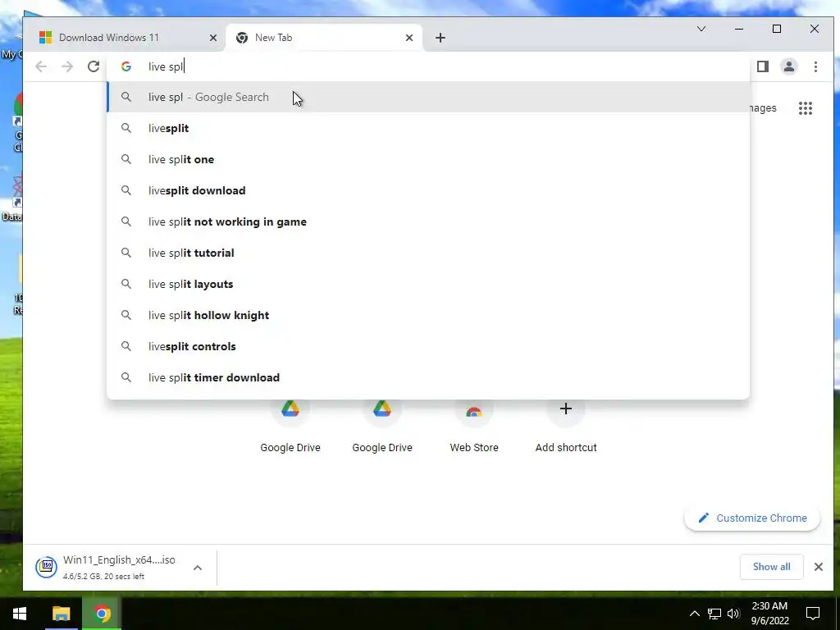Viewport: 840px width, 630px height.
Task: Close the New Tab tab
Action: click(x=409, y=38)
